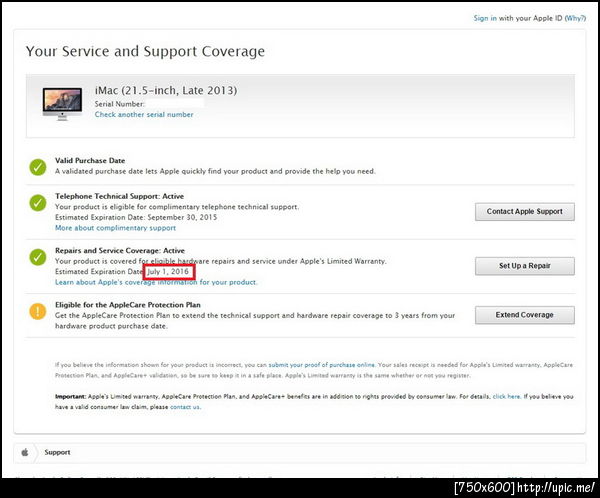Open the Sign in link

pyautogui.click(x=485, y=18)
